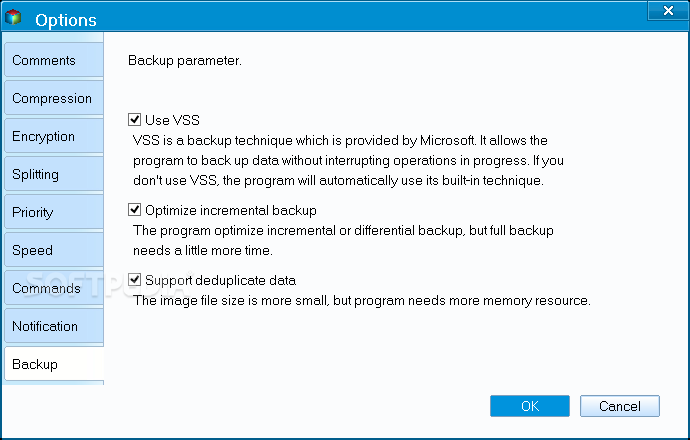
Task: Click the Cancel button
Action: click(x=620, y=406)
